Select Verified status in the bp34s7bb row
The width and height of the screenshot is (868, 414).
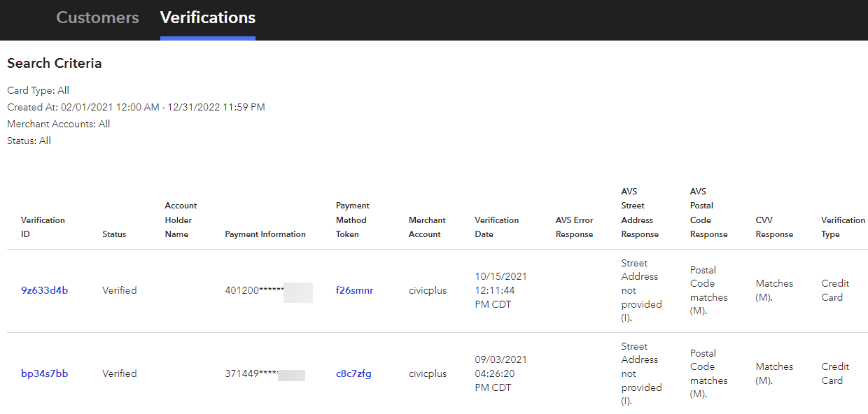[120, 373]
